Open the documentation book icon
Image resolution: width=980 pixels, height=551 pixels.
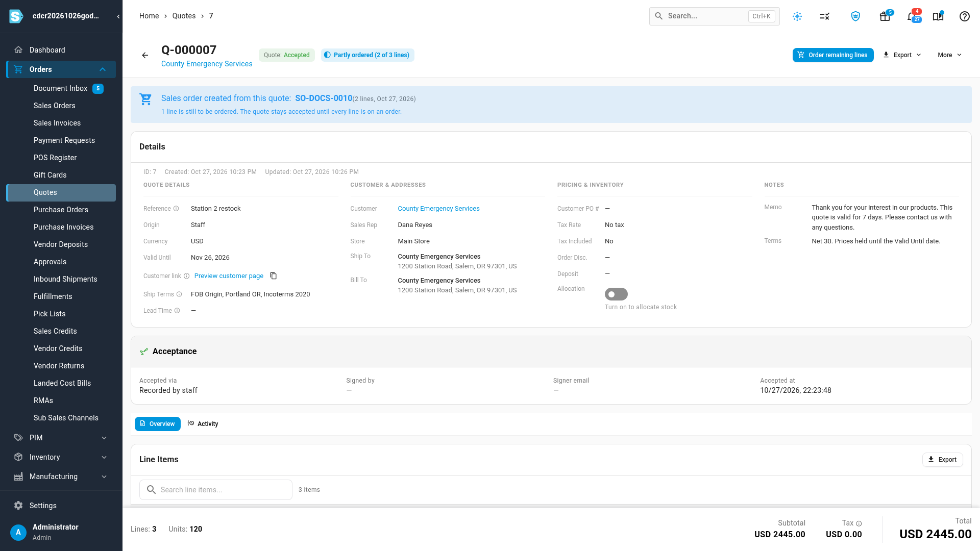point(938,16)
